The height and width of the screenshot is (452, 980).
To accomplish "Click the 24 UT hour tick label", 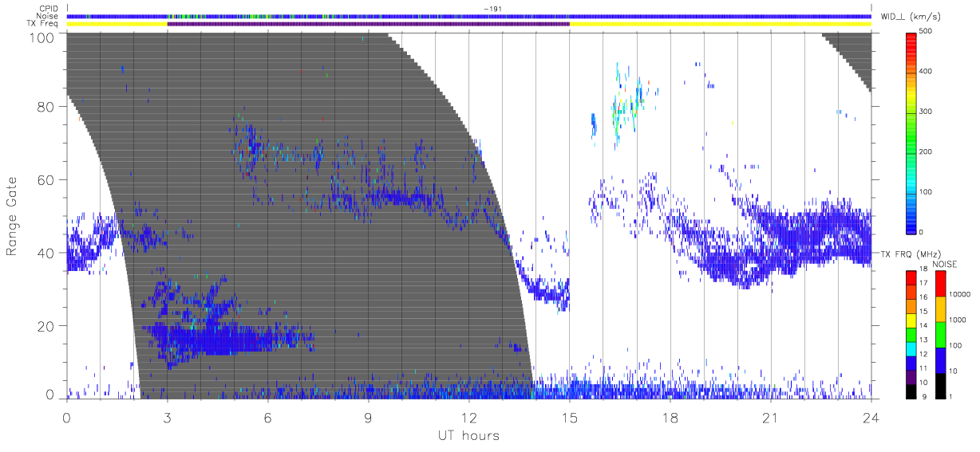I will (871, 417).
